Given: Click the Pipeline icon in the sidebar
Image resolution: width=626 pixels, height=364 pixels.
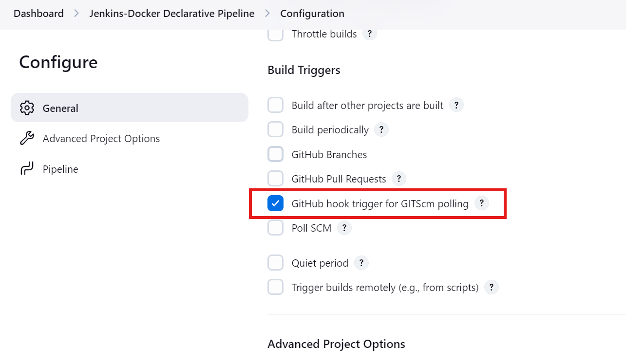Looking at the screenshot, I should pyautogui.click(x=27, y=169).
